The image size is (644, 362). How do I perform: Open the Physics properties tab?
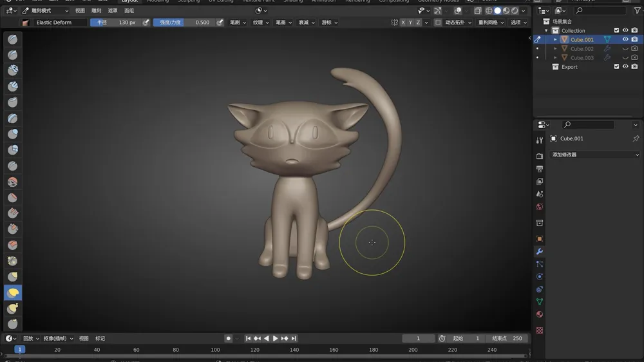click(x=540, y=276)
